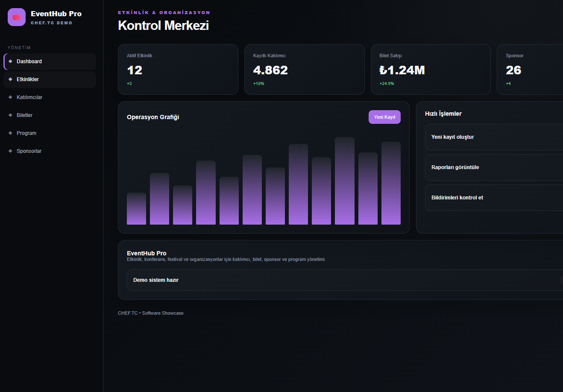Image resolution: width=563 pixels, height=392 pixels.
Task: Click the tallest bar in Operasyon Grafiği
Action: click(x=345, y=181)
